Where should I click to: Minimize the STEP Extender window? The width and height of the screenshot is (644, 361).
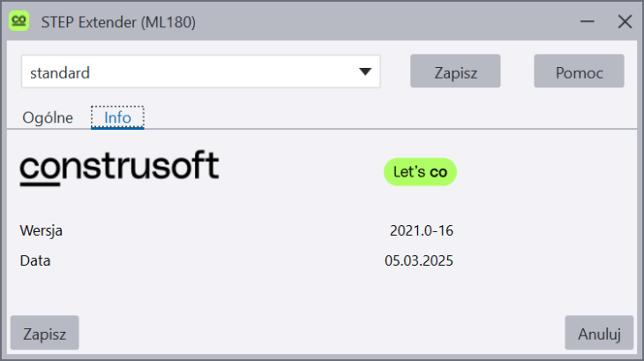coord(586,22)
